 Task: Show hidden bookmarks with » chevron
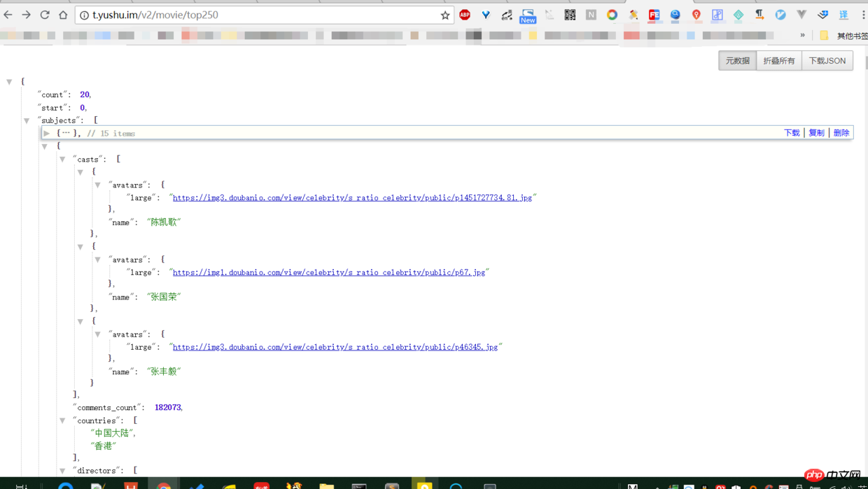(802, 35)
